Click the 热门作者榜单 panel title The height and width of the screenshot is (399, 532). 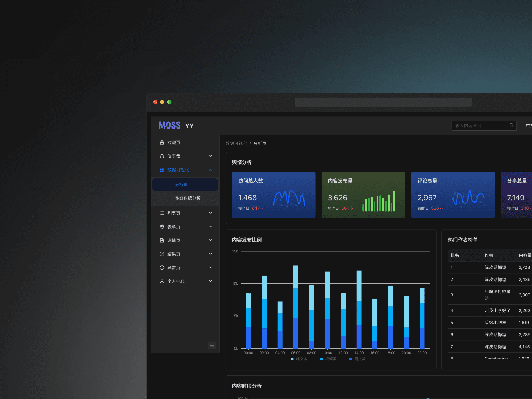[x=463, y=240]
